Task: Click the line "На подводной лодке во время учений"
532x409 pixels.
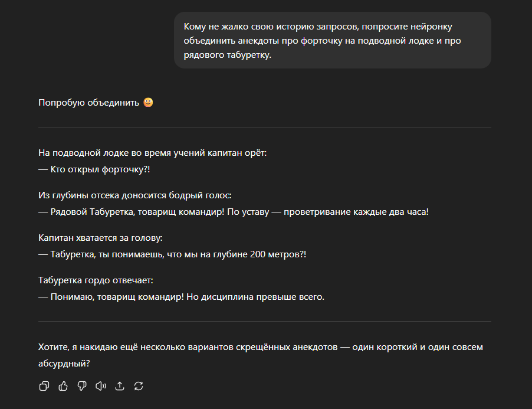Action: point(152,153)
